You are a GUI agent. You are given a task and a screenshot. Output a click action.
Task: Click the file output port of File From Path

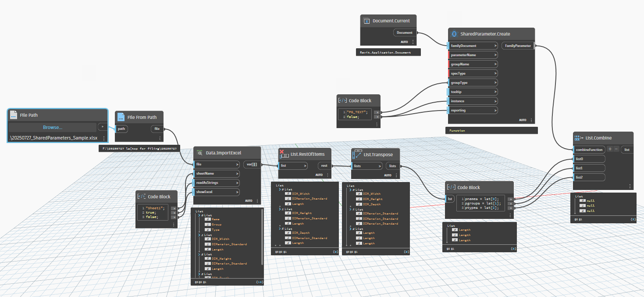pyautogui.click(x=157, y=129)
